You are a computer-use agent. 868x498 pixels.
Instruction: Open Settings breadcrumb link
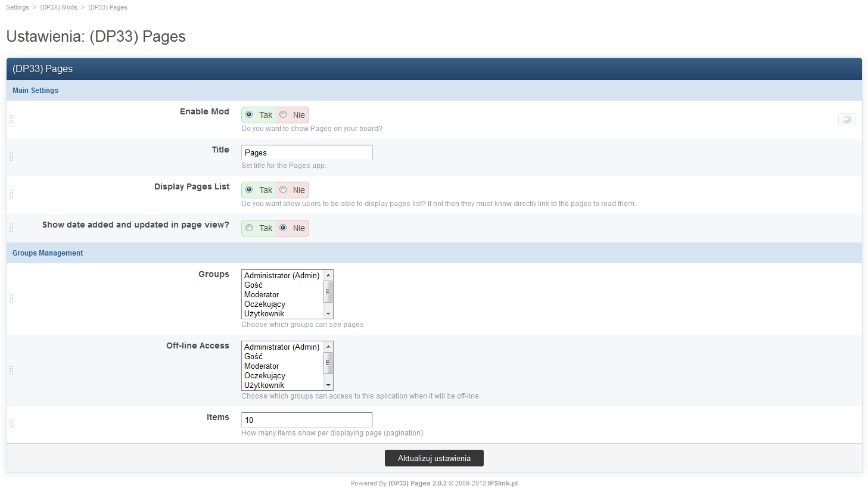tap(17, 7)
